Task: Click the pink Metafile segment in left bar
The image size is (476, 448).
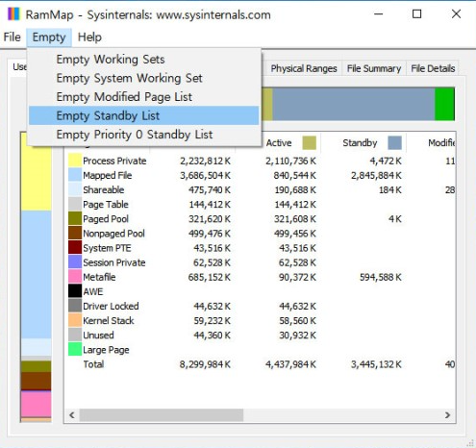Action: [37, 404]
